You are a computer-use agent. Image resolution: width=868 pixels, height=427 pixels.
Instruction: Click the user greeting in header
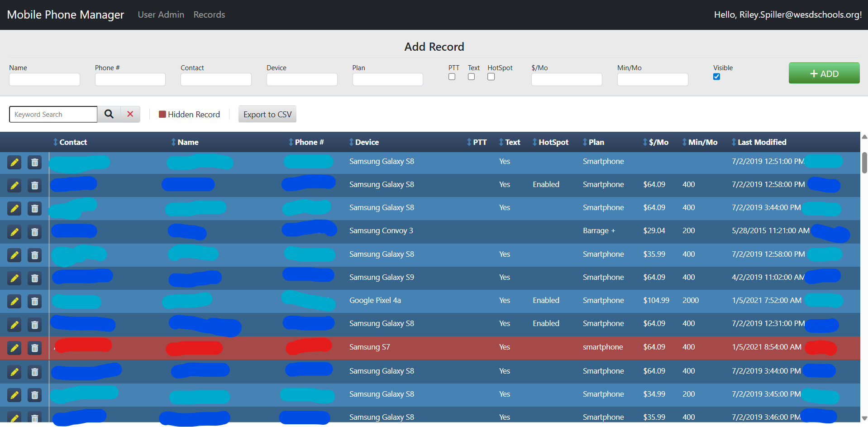click(788, 14)
